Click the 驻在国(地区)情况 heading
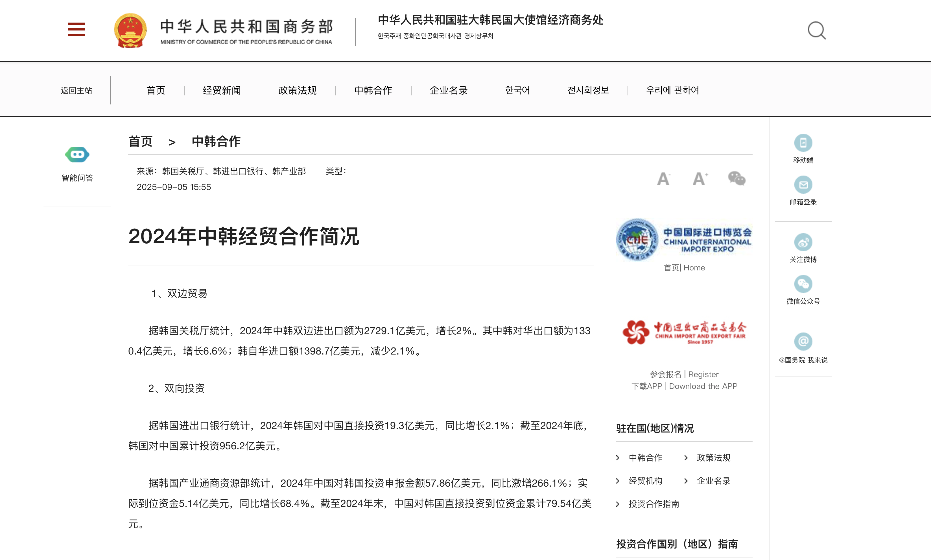This screenshot has height=560, width=931. [x=655, y=428]
